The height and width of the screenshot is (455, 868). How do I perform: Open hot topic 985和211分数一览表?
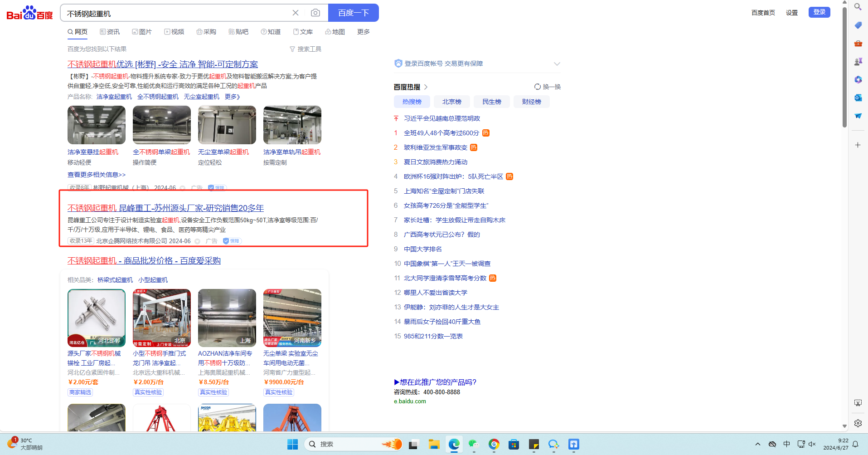tap(433, 336)
